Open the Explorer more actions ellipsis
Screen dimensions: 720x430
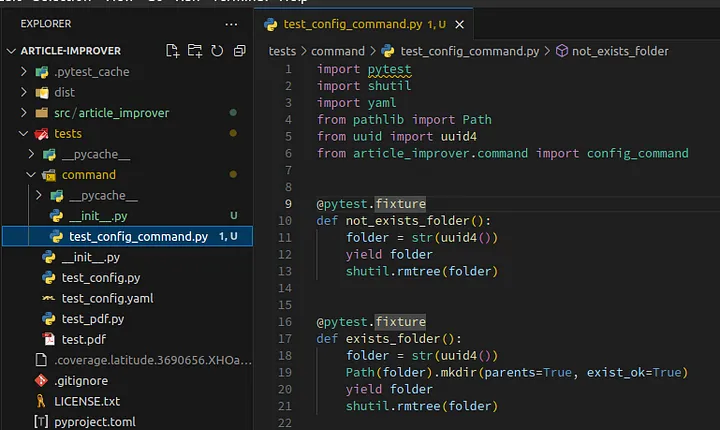[x=231, y=24]
